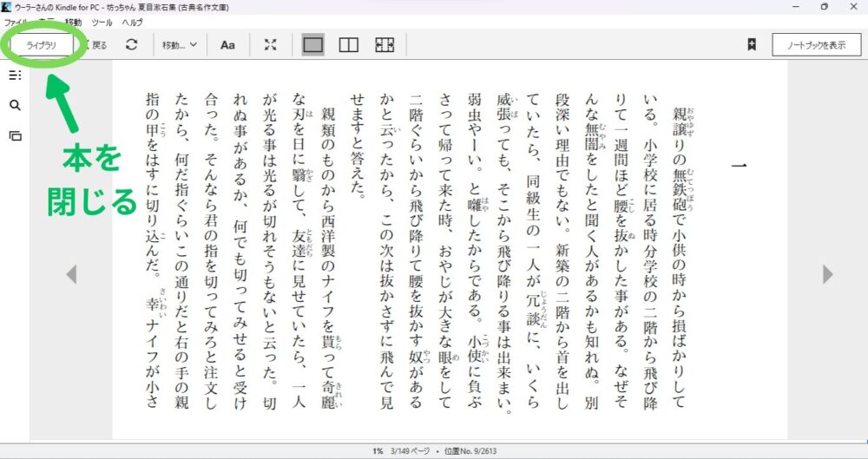Viewport: 868px width, 459px height.
Task: Open the ファイル menu
Action: tap(16, 22)
